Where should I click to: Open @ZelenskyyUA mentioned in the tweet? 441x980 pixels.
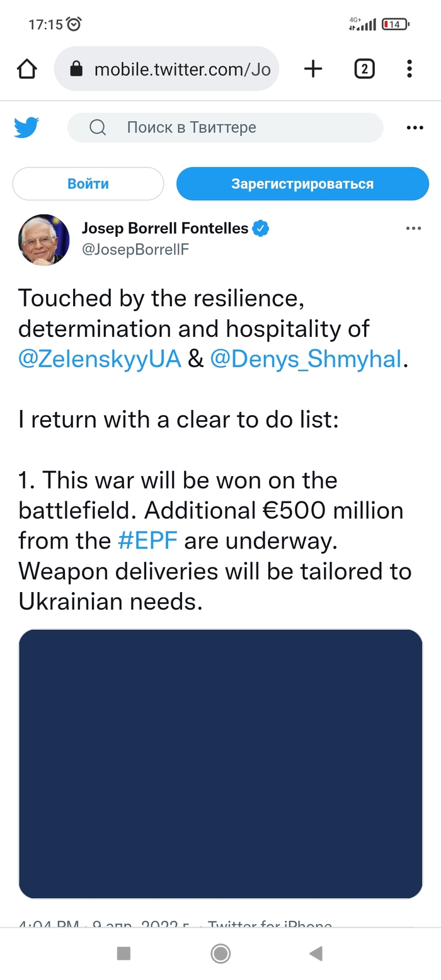(98, 358)
